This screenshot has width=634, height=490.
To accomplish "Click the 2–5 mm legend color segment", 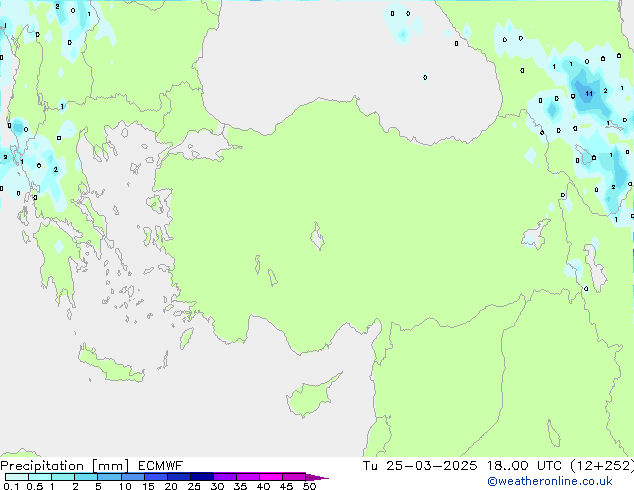I will (86, 477).
